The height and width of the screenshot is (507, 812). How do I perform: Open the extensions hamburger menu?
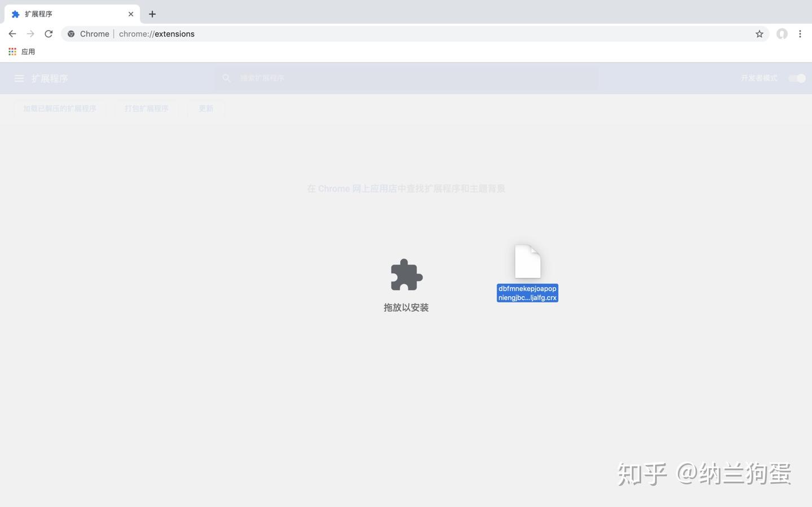(x=19, y=78)
